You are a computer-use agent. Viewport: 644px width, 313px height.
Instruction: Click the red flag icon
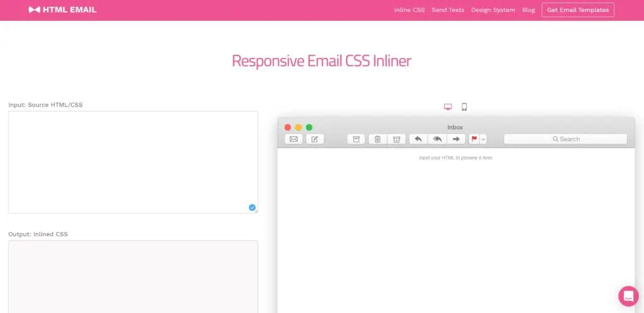pos(474,139)
